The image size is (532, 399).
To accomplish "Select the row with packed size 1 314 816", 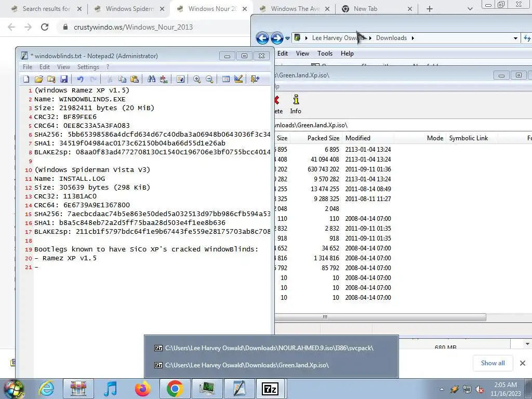I will pos(403,258).
